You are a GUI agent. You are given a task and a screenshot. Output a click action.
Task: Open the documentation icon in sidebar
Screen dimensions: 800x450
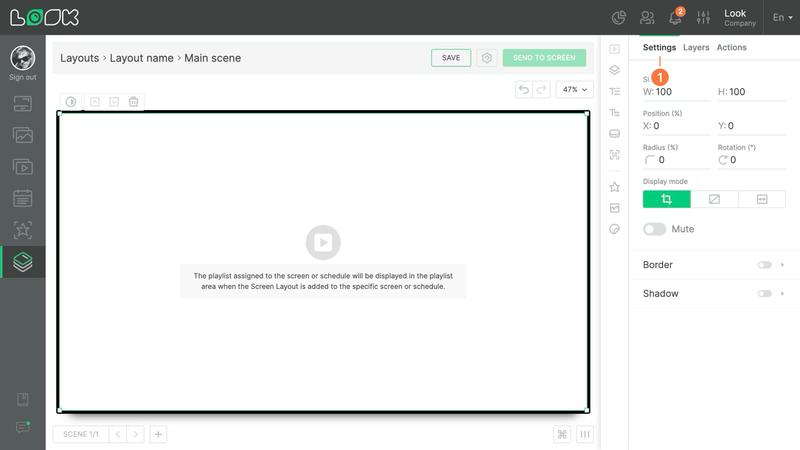(22, 399)
